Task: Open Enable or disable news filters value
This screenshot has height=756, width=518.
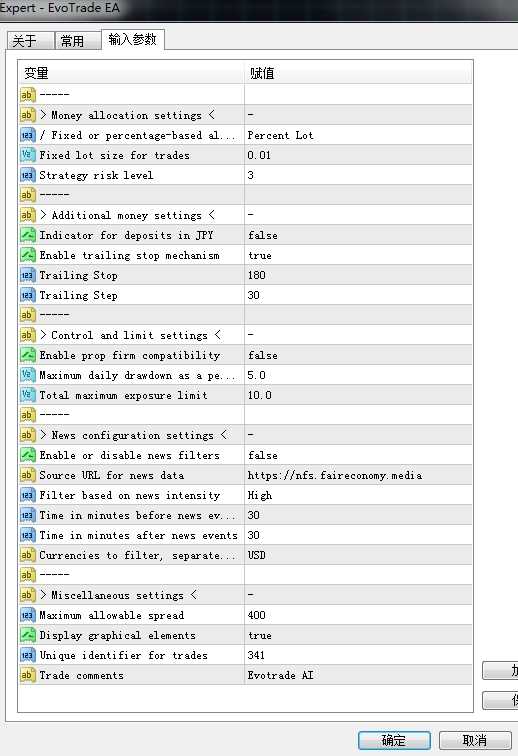Action: [358, 455]
